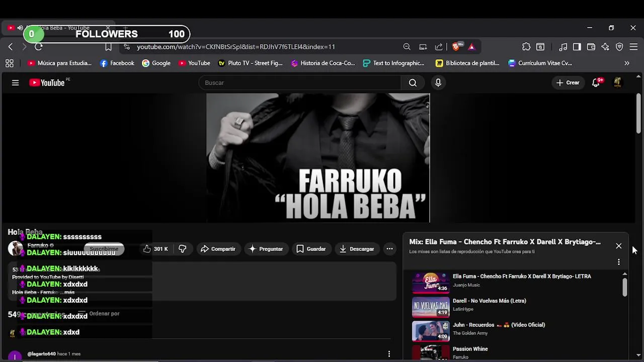Screen dimensions: 644x362
Task: Toggle the browser sidebar panel
Action: [577, 47]
